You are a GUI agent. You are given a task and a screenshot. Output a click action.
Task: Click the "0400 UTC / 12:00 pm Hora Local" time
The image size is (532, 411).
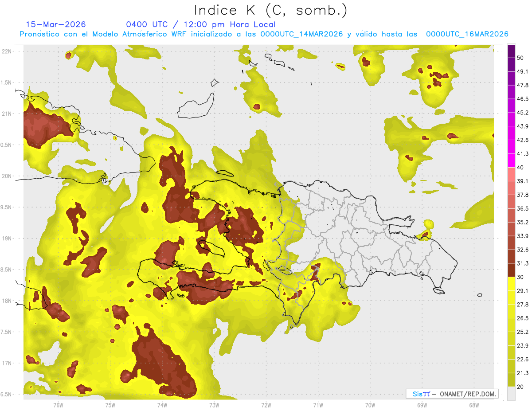pyautogui.click(x=200, y=24)
